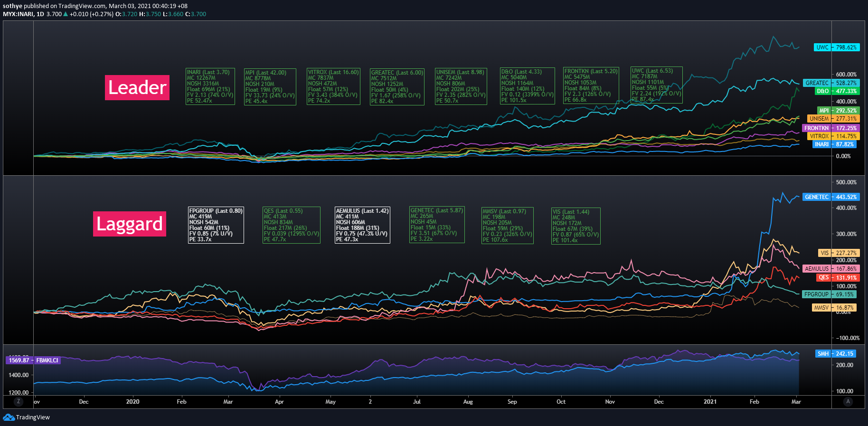Viewport: 868px width, 426px height.
Task: Click the Nov label on time axis
Action: point(610,402)
